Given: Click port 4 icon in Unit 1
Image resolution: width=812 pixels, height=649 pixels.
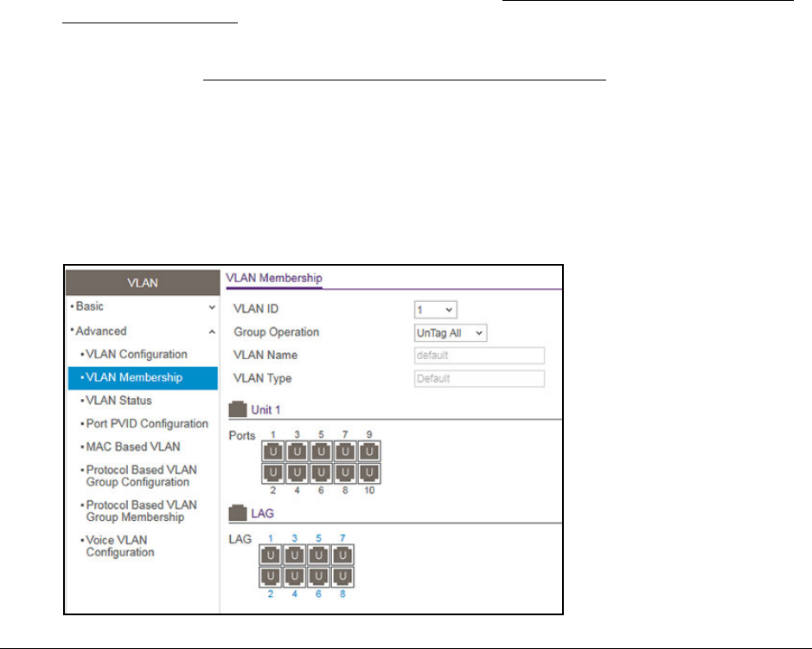Looking at the screenshot, I should 297,472.
